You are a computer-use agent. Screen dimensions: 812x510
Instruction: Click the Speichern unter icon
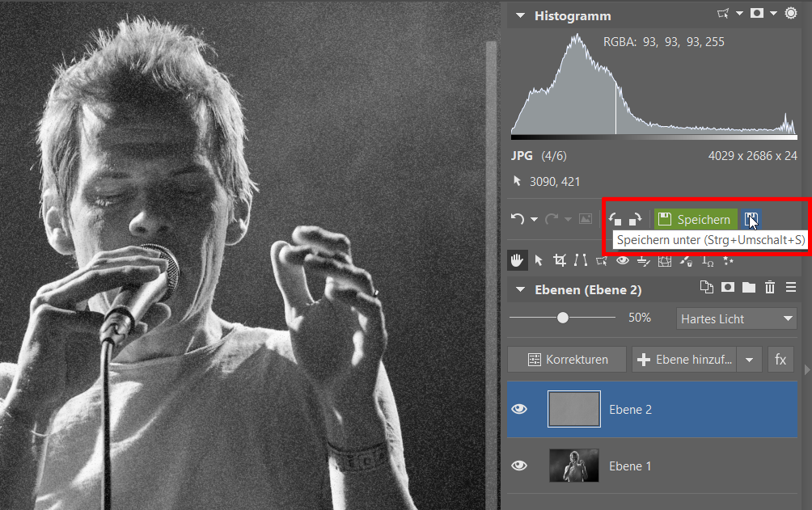(x=751, y=220)
